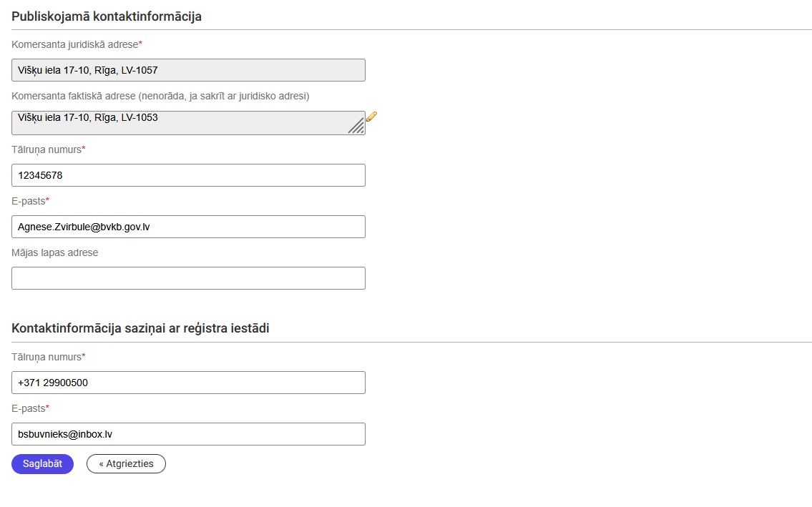Focus the Komersanta juridiskā adrese field
This screenshot has height=507, width=812.
[x=188, y=70]
